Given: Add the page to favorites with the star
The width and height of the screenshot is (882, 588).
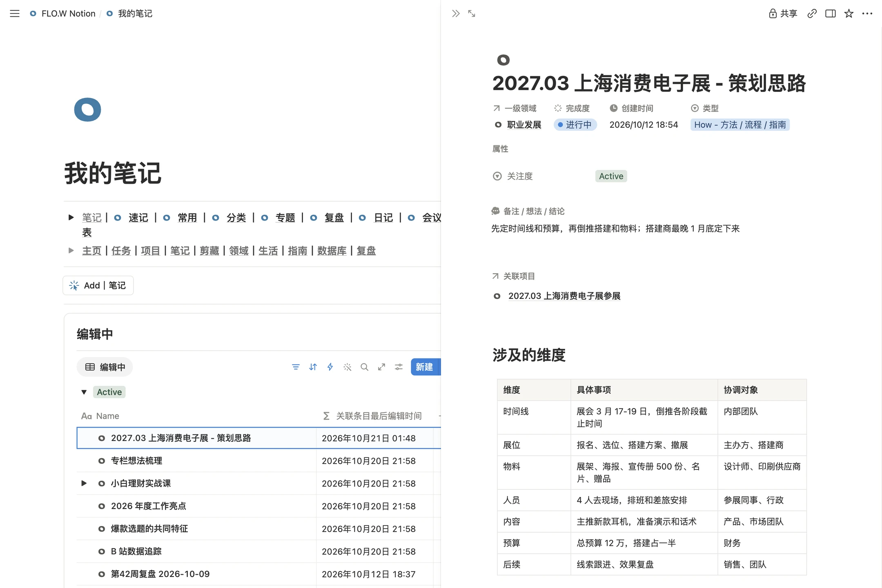Looking at the screenshot, I should (x=849, y=13).
